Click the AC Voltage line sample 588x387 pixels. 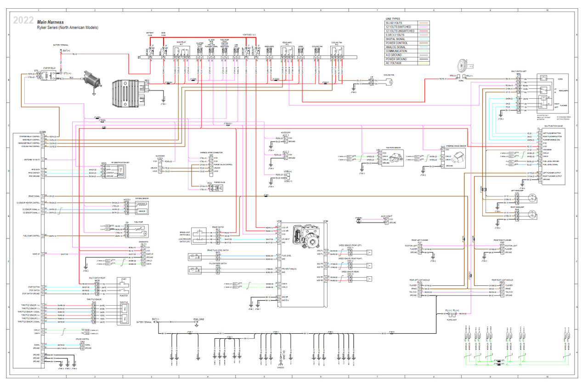coord(424,63)
